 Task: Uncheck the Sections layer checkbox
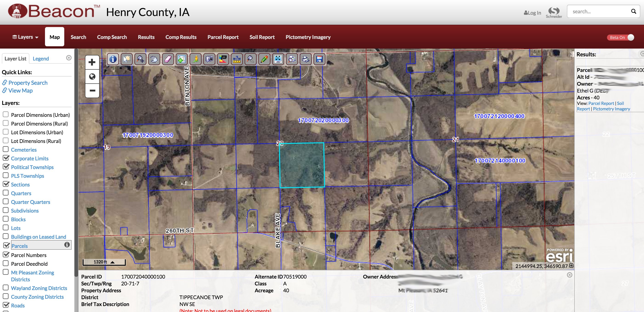click(x=6, y=184)
